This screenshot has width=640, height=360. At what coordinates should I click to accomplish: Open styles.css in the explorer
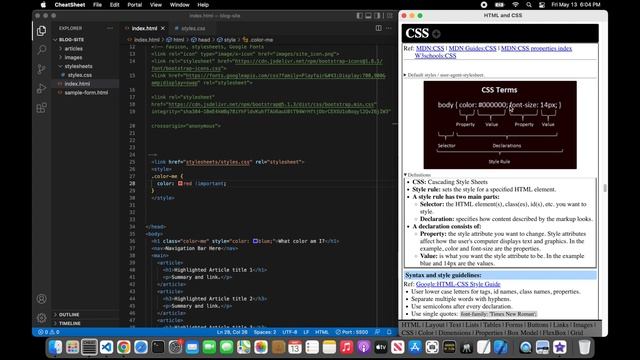[x=80, y=75]
